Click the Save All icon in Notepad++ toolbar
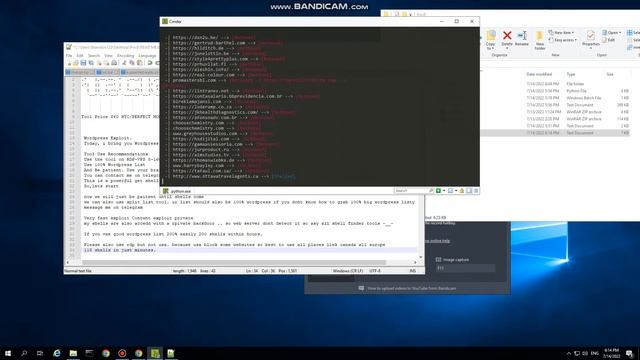The height and width of the screenshot is (360, 640). click(91, 63)
